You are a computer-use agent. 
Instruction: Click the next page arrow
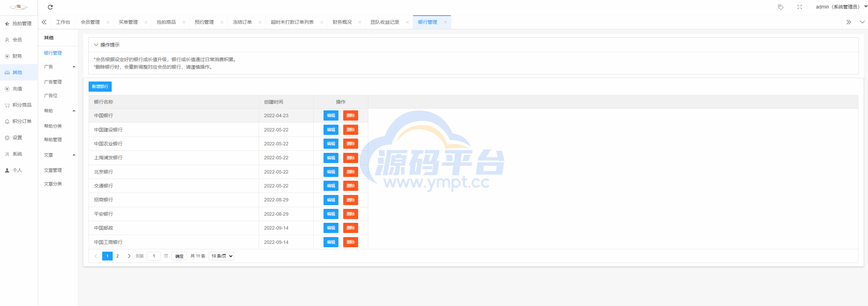(x=129, y=256)
